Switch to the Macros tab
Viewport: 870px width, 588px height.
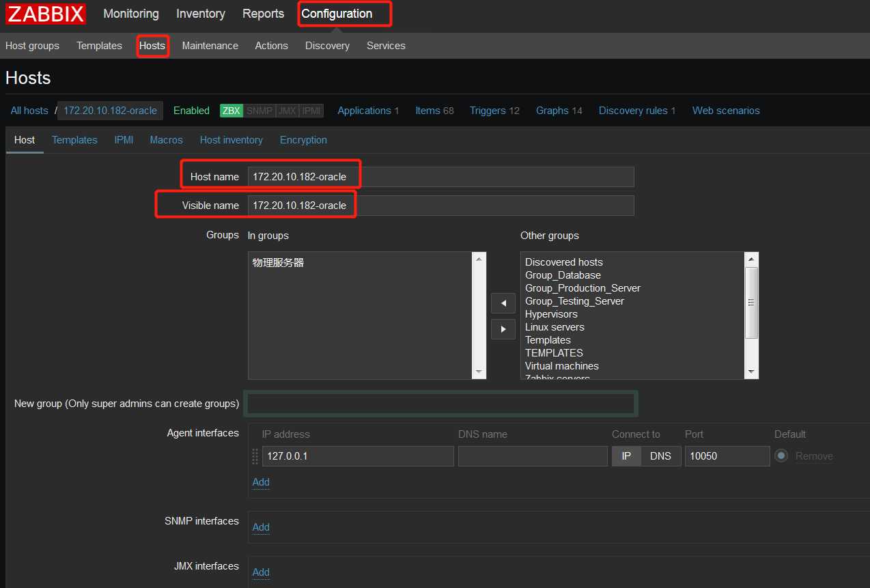[166, 140]
